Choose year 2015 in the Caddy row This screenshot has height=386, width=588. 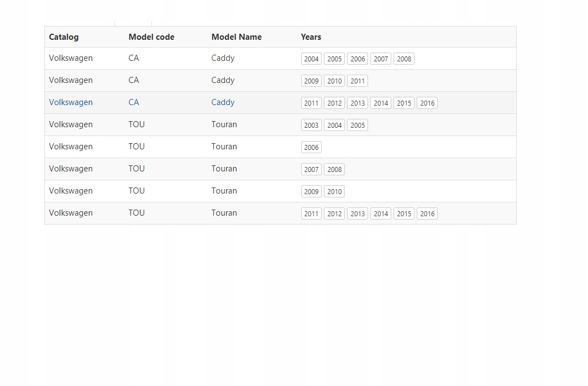405,103
